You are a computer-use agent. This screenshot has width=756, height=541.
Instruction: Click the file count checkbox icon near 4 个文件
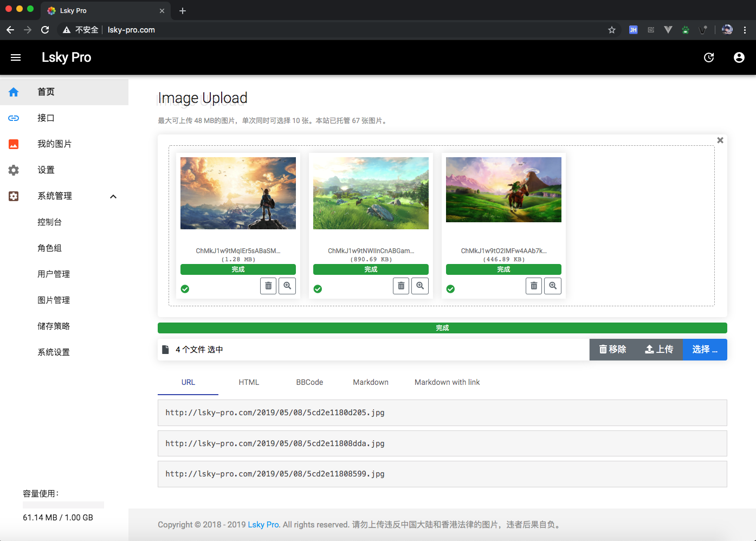click(165, 349)
